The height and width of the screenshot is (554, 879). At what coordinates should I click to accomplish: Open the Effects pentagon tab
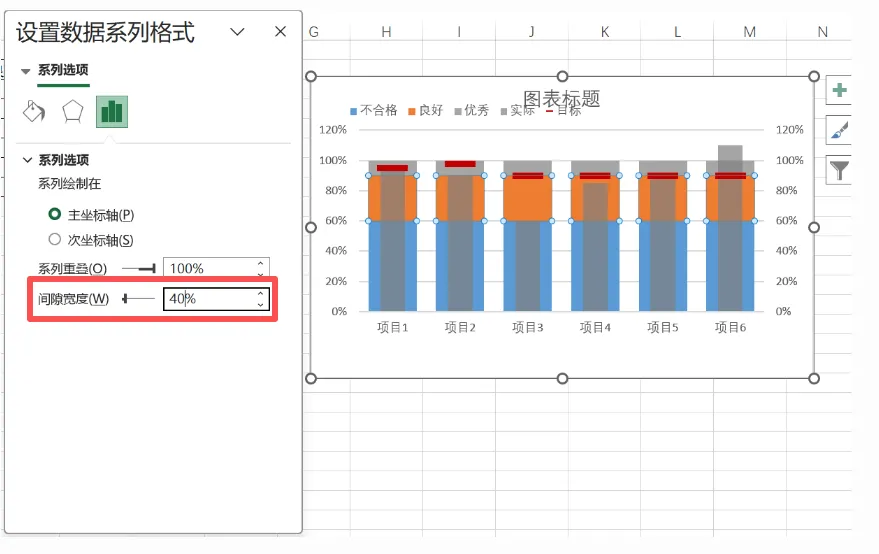click(x=72, y=111)
